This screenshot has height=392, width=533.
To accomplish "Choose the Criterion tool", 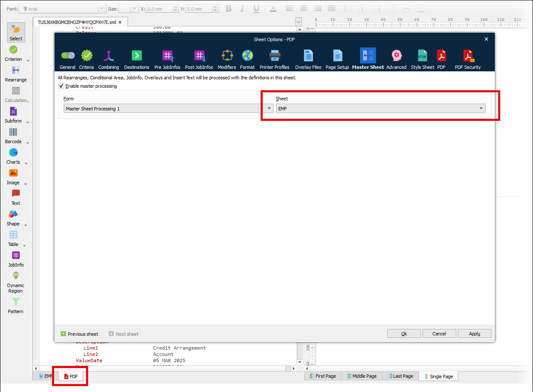I will [13, 53].
